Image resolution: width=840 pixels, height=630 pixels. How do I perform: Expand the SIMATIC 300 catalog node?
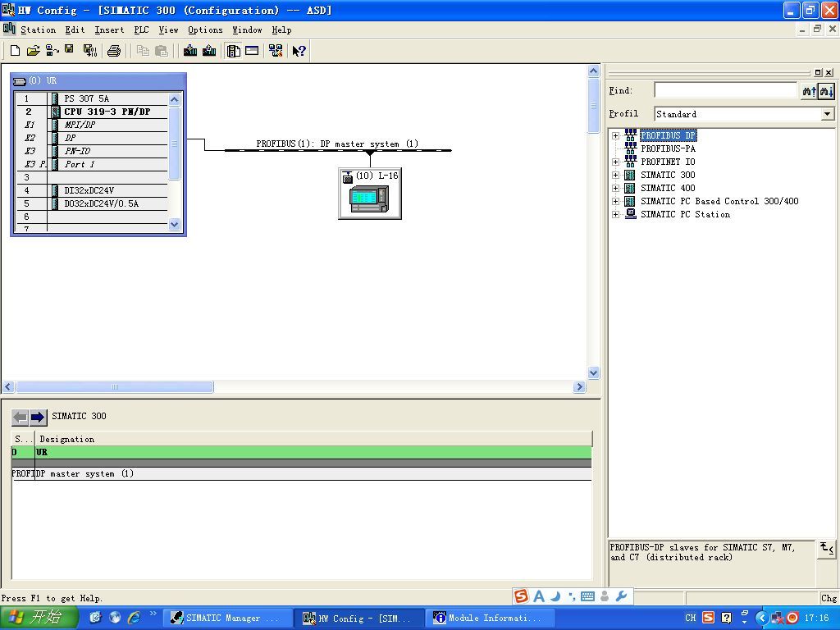pyautogui.click(x=615, y=176)
